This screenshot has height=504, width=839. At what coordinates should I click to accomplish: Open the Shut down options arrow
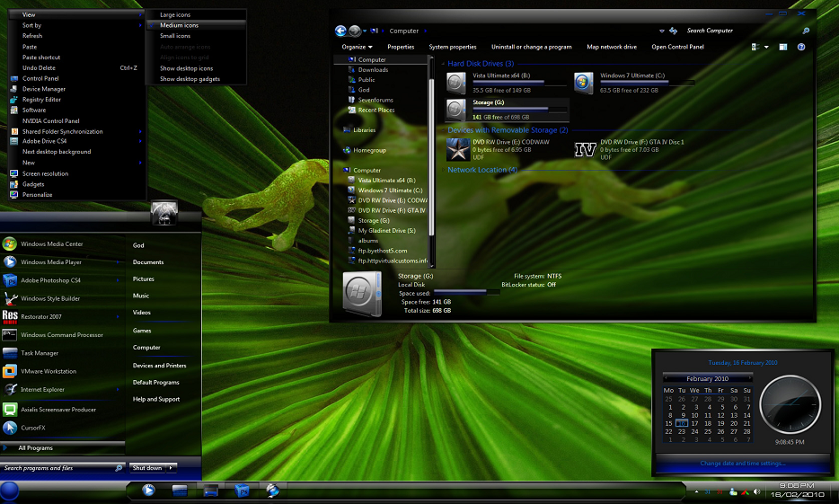tap(171, 468)
